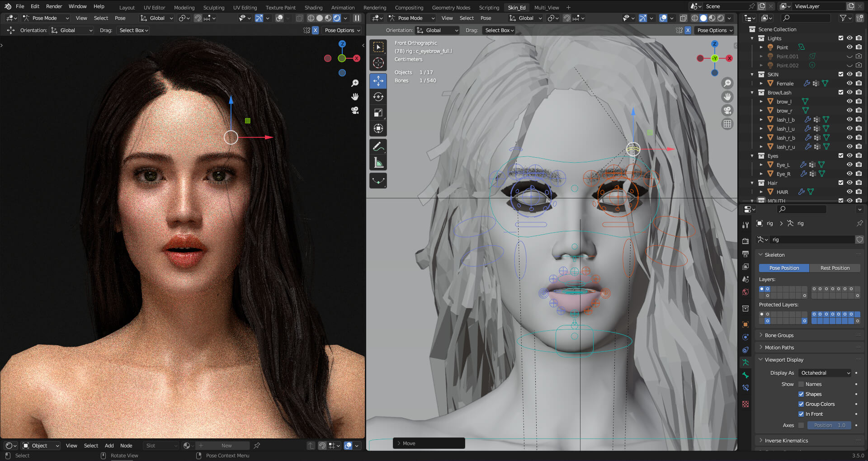
Task: Toggle camera view in right viewport
Action: pyautogui.click(x=727, y=111)
